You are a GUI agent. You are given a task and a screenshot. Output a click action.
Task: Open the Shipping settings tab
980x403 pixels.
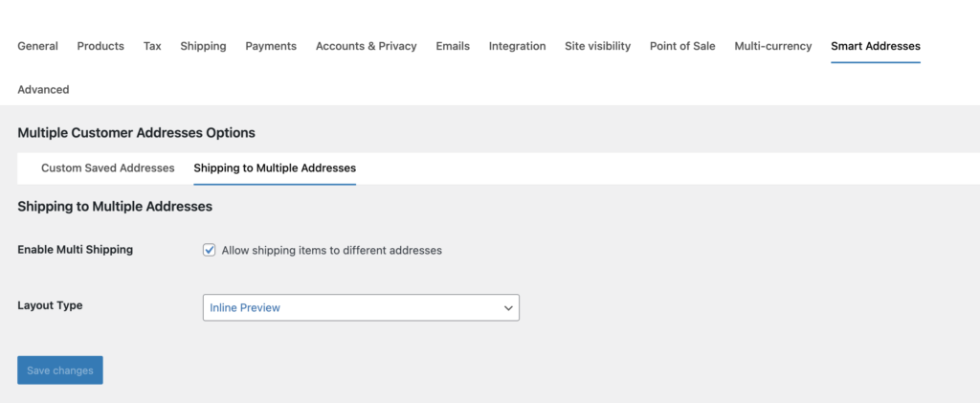coord(203,46)
